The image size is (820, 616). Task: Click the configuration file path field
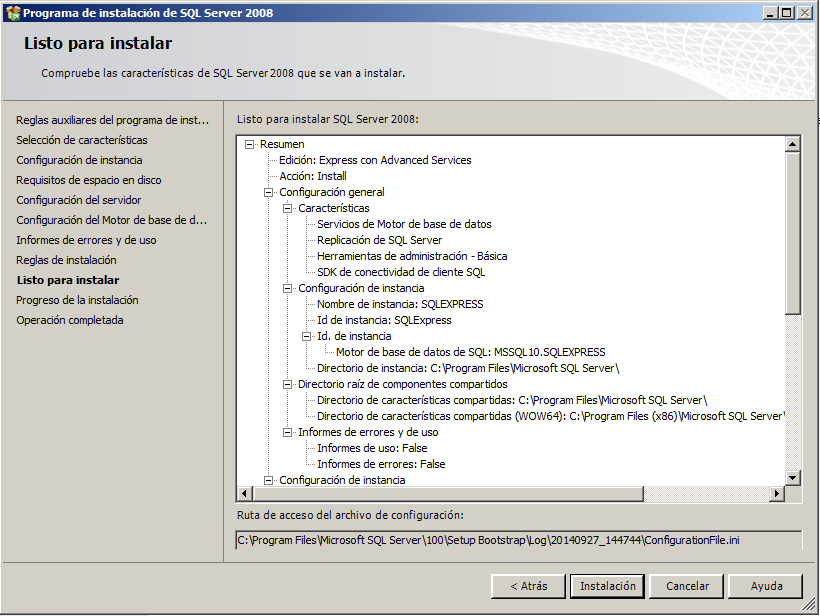pyautogui.click(x=518, y=540)
